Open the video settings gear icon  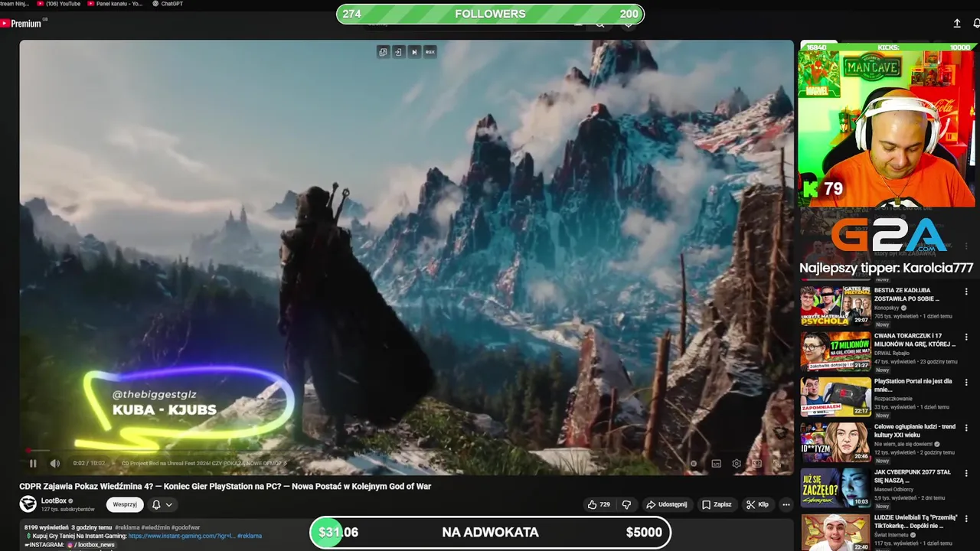[737, 463]
